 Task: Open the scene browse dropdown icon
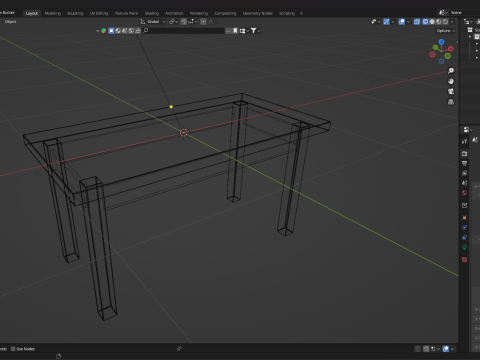click(x=443, y=13)
